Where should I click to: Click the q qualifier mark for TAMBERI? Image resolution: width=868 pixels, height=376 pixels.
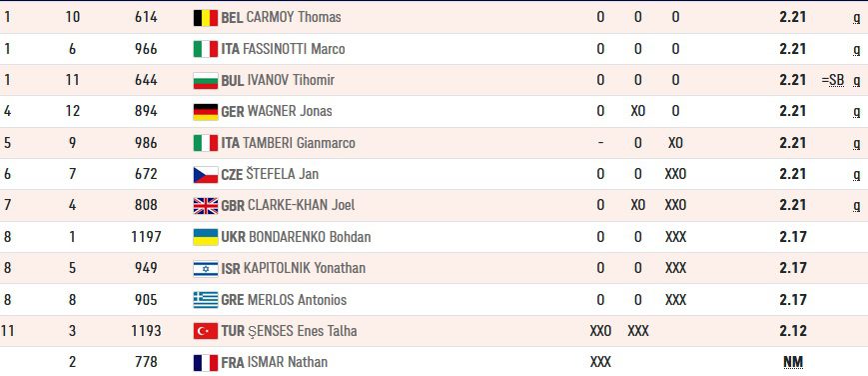[856, 144]
